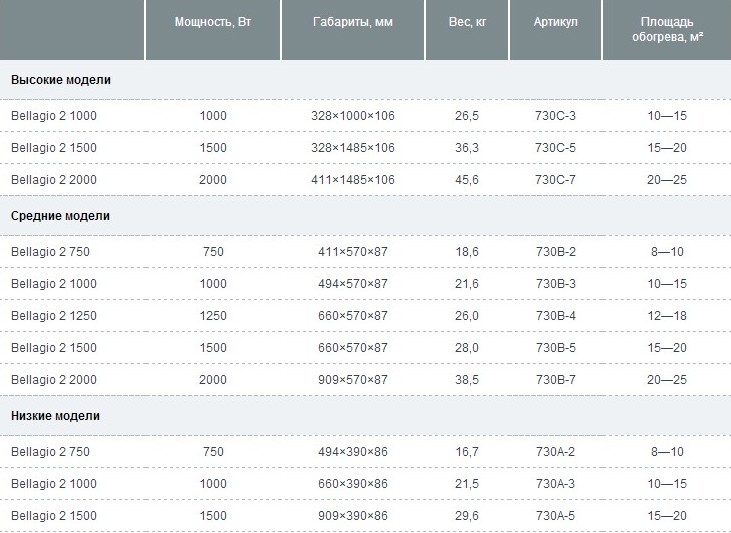Viewport: 731px width, 533px height.
Task: Click the 'Мощность, Вт' column header
Action: [213, 22]
